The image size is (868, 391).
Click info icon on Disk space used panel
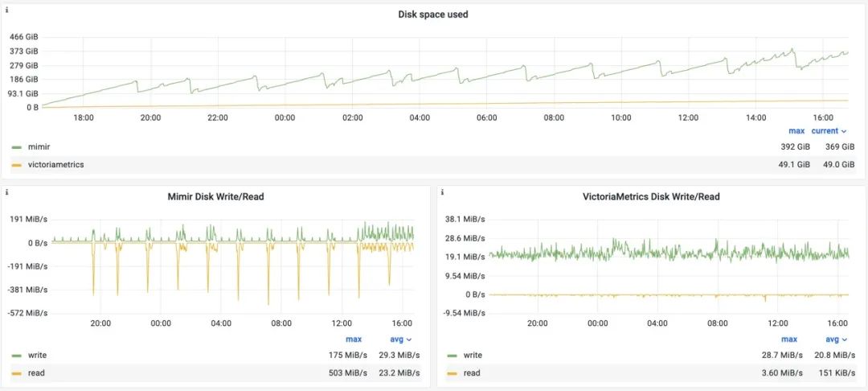coord(6,10)
